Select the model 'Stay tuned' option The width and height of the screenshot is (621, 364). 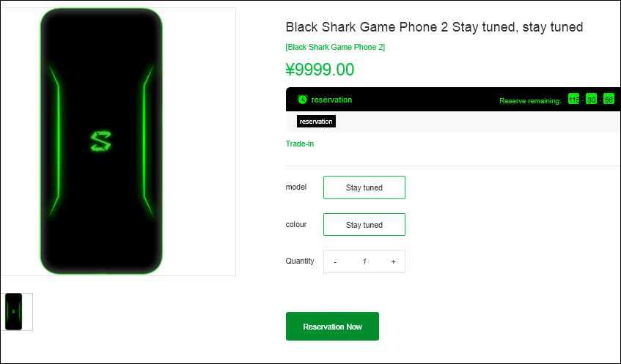364,187
